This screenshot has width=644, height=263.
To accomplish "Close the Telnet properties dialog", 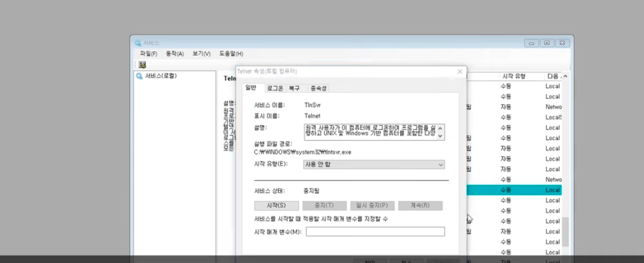I will tap(459, 72).
